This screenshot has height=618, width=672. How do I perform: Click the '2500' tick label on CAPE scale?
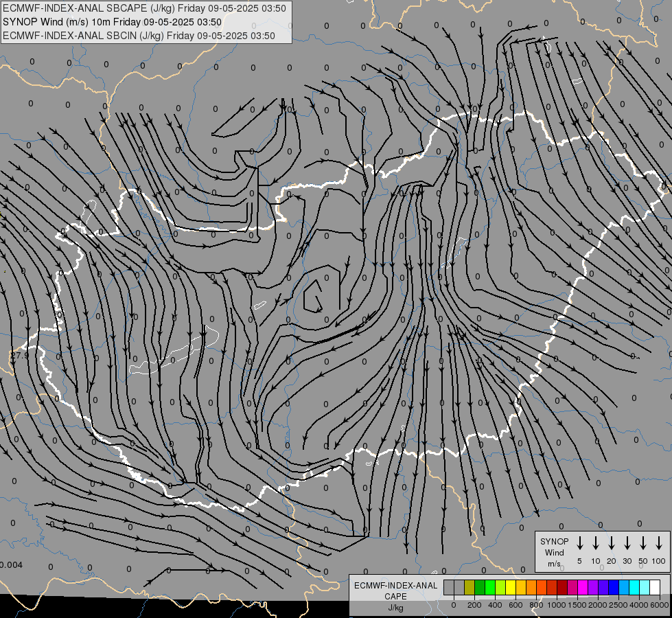618,605
